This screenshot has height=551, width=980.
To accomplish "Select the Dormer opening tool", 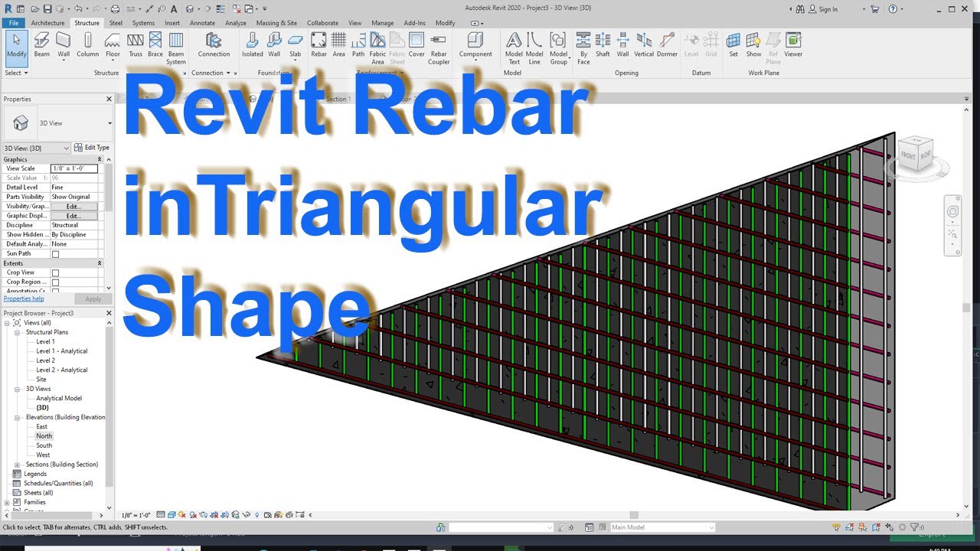I will coord(667,45).
